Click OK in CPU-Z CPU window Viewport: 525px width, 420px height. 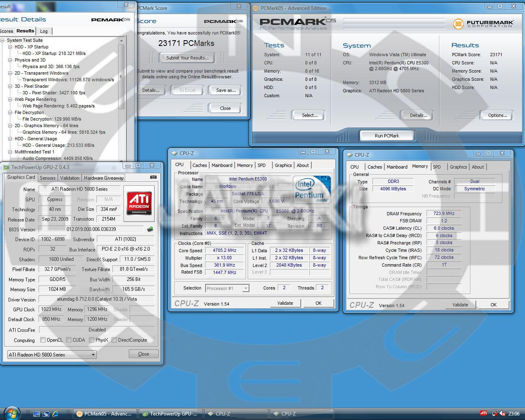click(318, 303)
